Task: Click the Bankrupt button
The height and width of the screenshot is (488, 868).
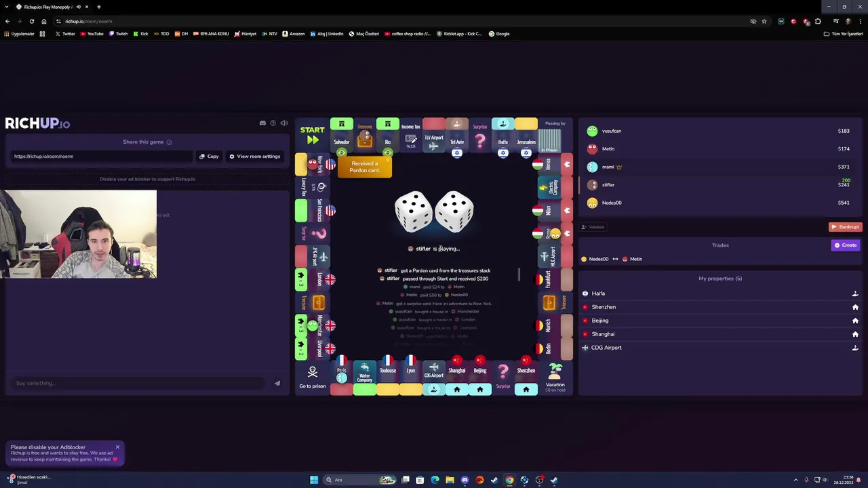Action: pos(845,227)
